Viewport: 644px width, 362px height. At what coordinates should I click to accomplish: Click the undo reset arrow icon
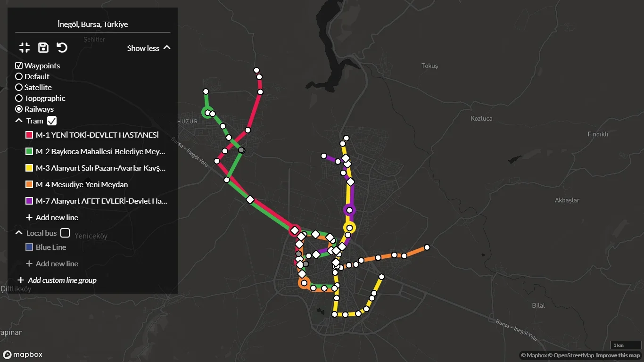[x=62, y=47]
